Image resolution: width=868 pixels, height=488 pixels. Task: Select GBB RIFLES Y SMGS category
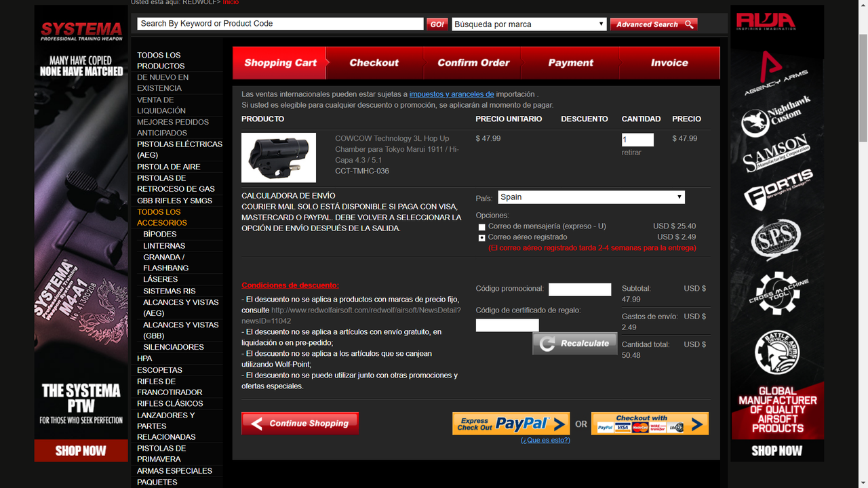click(x=174, y=201)
